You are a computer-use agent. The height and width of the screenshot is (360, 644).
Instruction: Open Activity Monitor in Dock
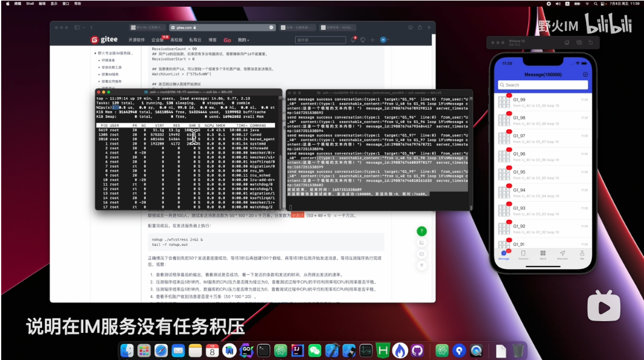coord(365,350)
